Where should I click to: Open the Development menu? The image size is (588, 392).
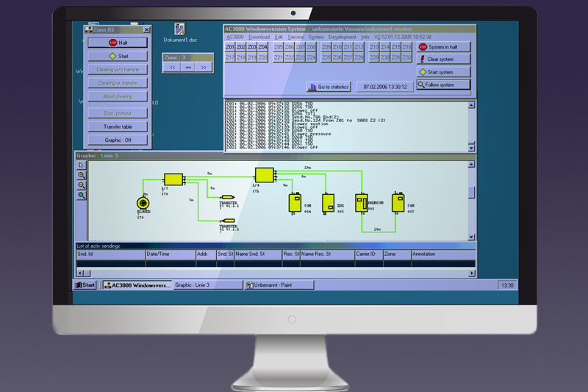tap(343, 37)
